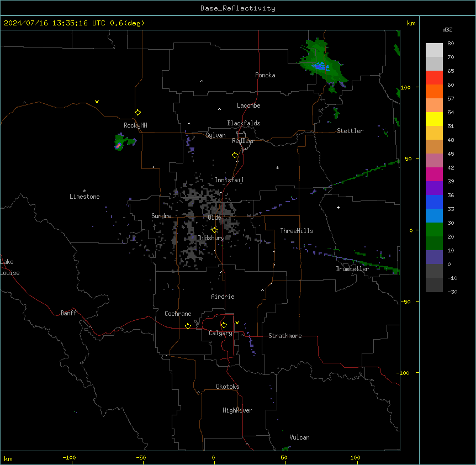Click the green 30-20 dBZ legend swatch
Viewport: 476px width, 465px height.
pyautogui.click(x=434, y=230)
